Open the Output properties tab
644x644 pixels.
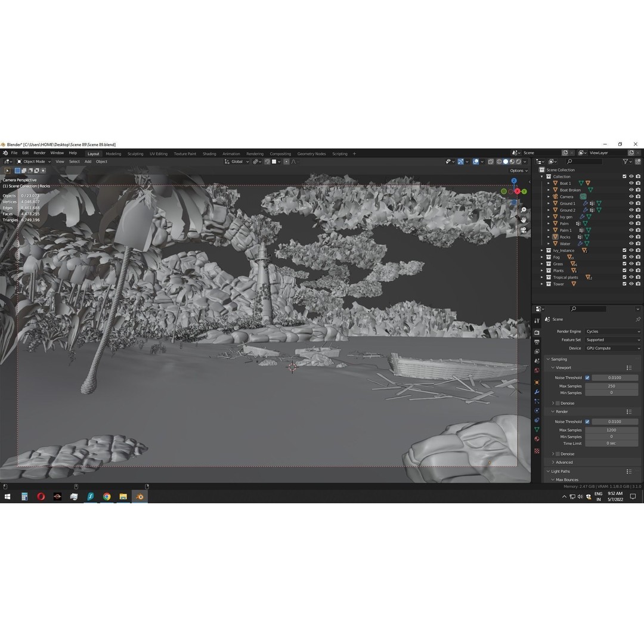pyautogui.click(x=537, y=342)
